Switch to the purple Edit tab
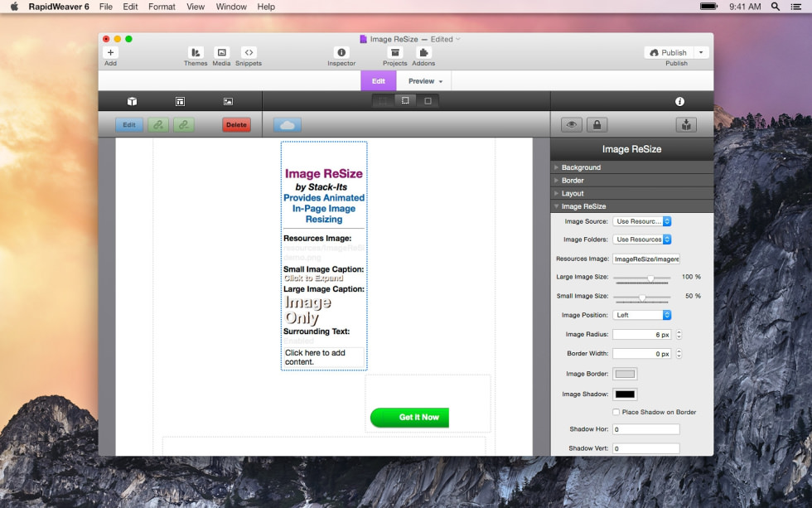812x508 pixels. (379, 81)
